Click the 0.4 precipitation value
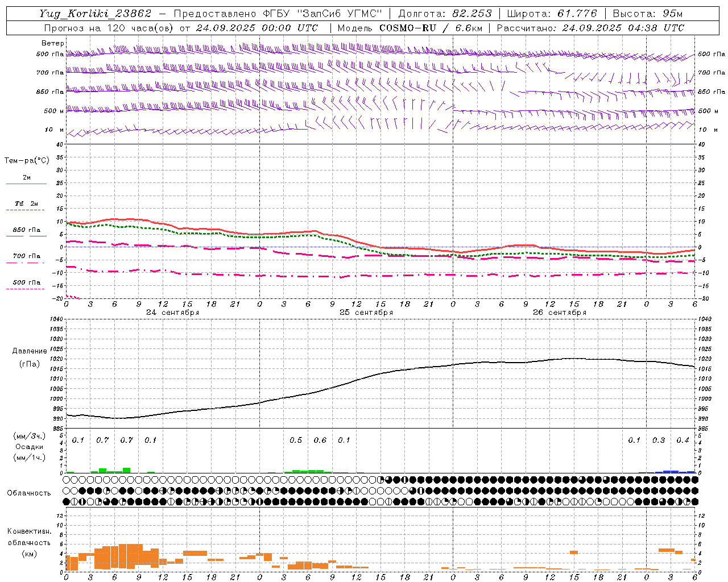Screen dimensions: 728x582 coord(682,440)
